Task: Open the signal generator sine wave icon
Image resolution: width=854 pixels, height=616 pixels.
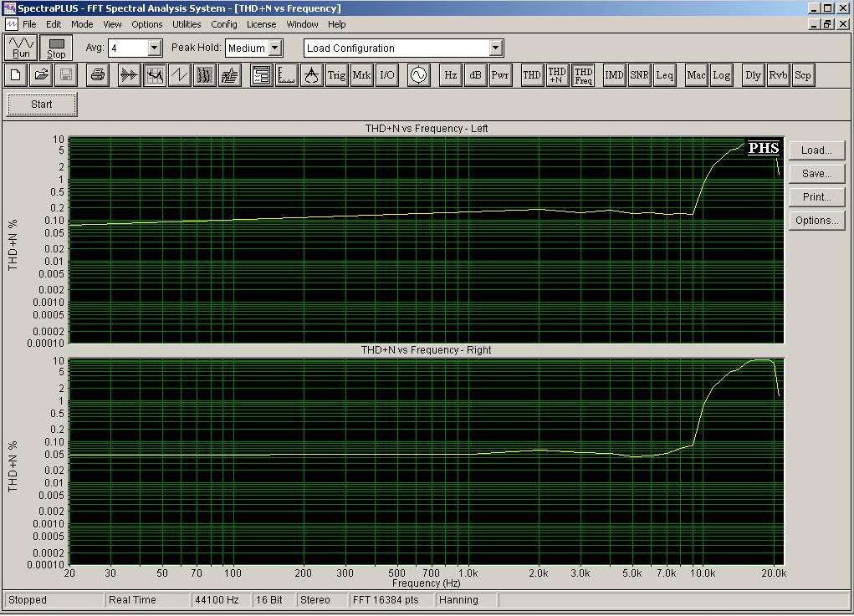Action: [418, 75]
